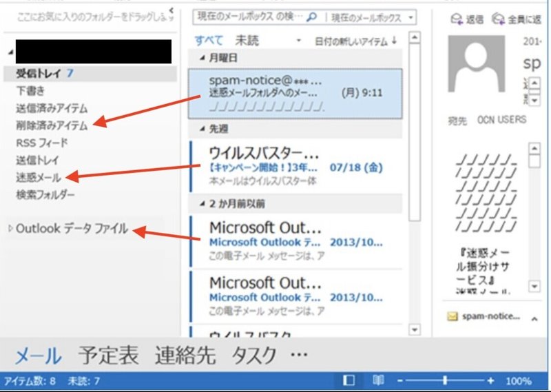Open the sort order dropdown 日付の新しいアイテム
551x392 pixels.
351,42
